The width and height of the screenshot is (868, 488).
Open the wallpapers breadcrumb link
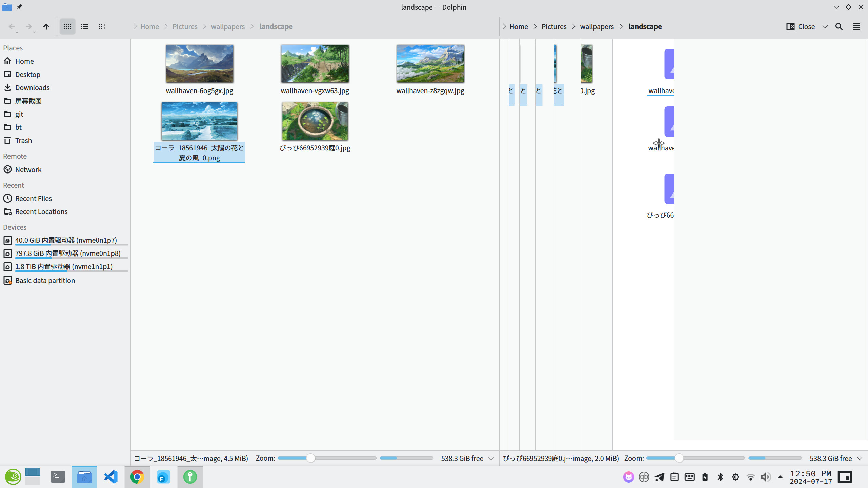[x=228, y=26]
